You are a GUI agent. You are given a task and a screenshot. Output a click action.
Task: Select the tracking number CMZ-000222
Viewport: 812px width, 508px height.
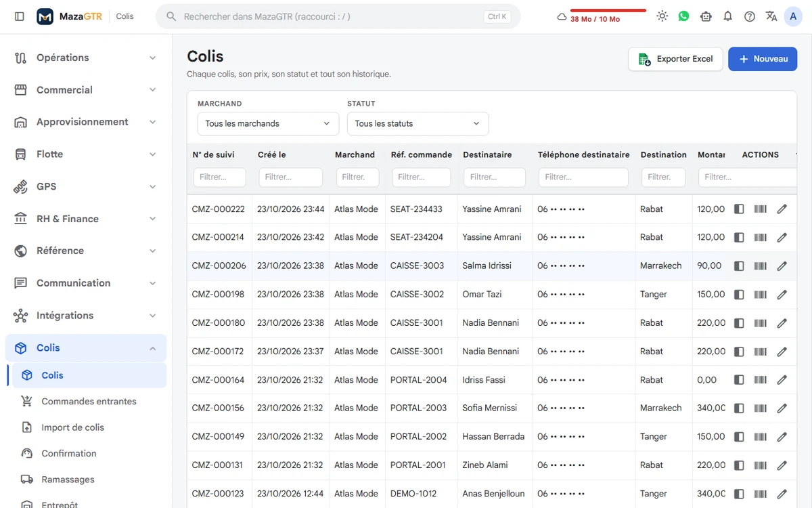click(219, 209)
